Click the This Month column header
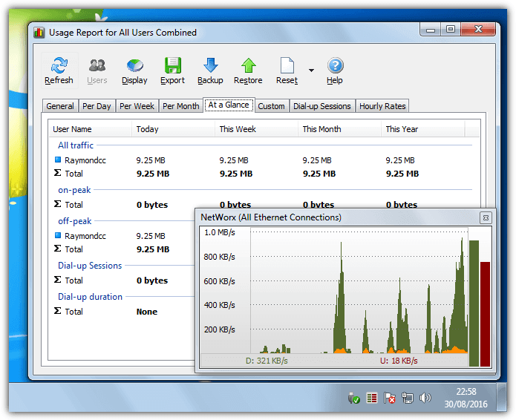Viewport: 516px width, 420px height. click(339, 129)
